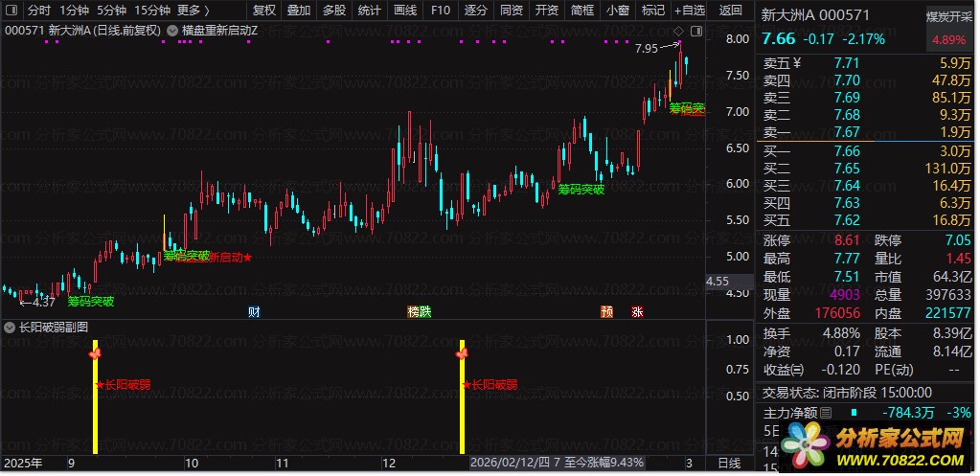Image resolution: width=980 pixels, height=476 pixels.
Task: Click the ¥ symbol beside 卖五
Action: [796, 62]
